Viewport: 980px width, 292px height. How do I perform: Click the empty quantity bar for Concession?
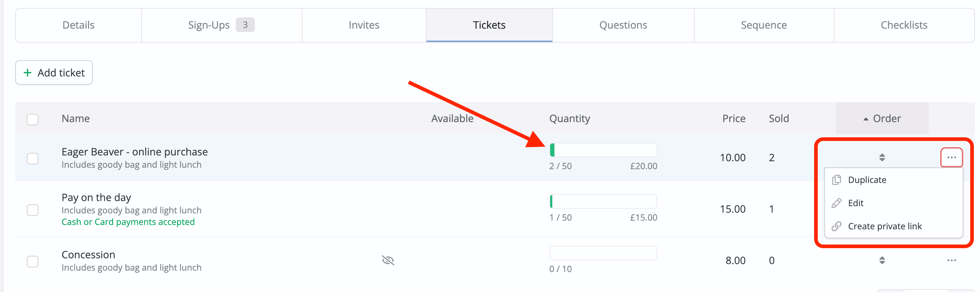click(603, 253)
